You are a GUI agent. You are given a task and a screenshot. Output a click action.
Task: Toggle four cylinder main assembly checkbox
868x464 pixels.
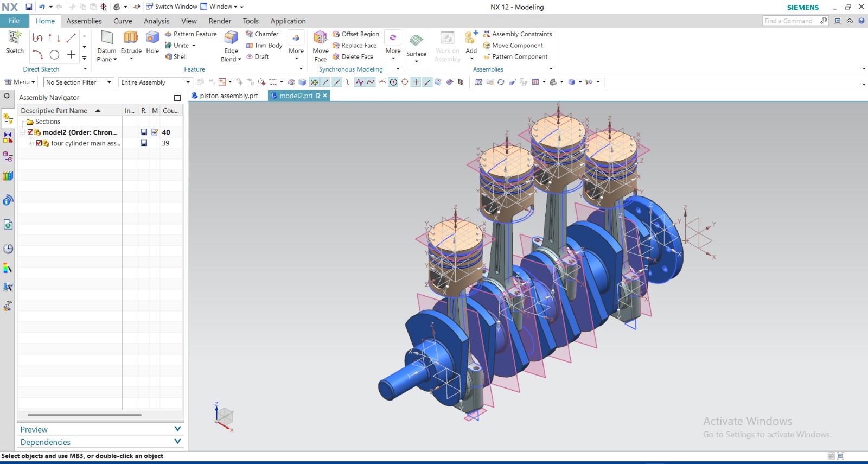pyautogui.click(x=39, y=143)
